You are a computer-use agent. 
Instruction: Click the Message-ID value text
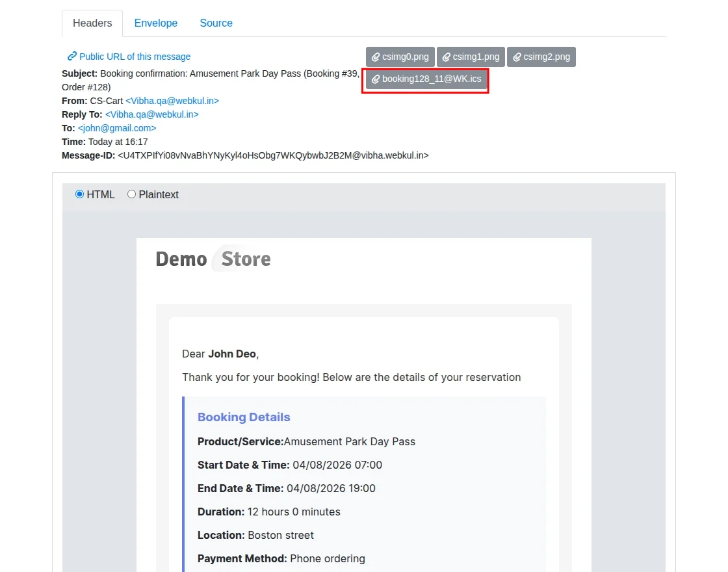(273, 155)
